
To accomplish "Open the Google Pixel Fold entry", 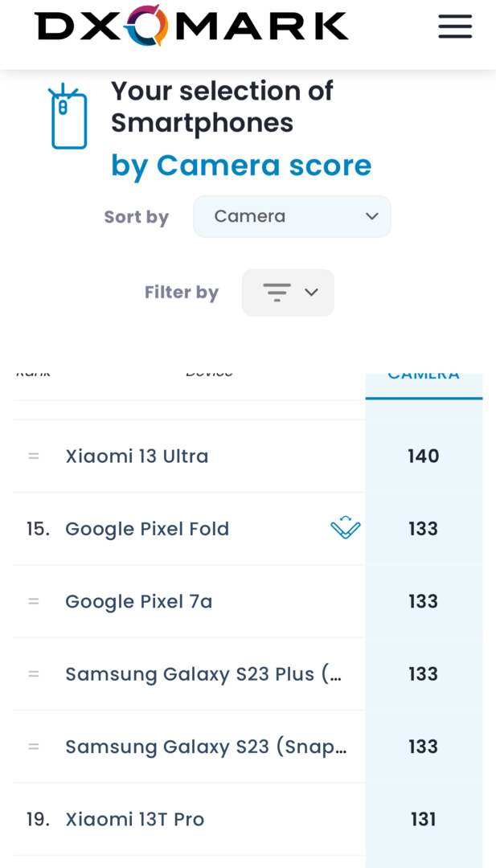I will click(147, 529).
